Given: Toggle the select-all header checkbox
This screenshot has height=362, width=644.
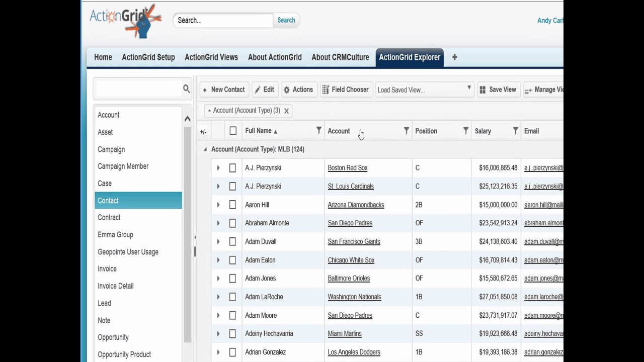Looking at the screenshot, I should (233, 131).
